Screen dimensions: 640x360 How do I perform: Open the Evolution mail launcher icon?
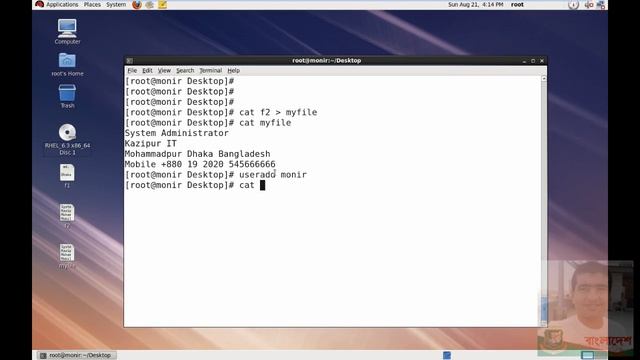pyautogui.click(x=149, y=5)
